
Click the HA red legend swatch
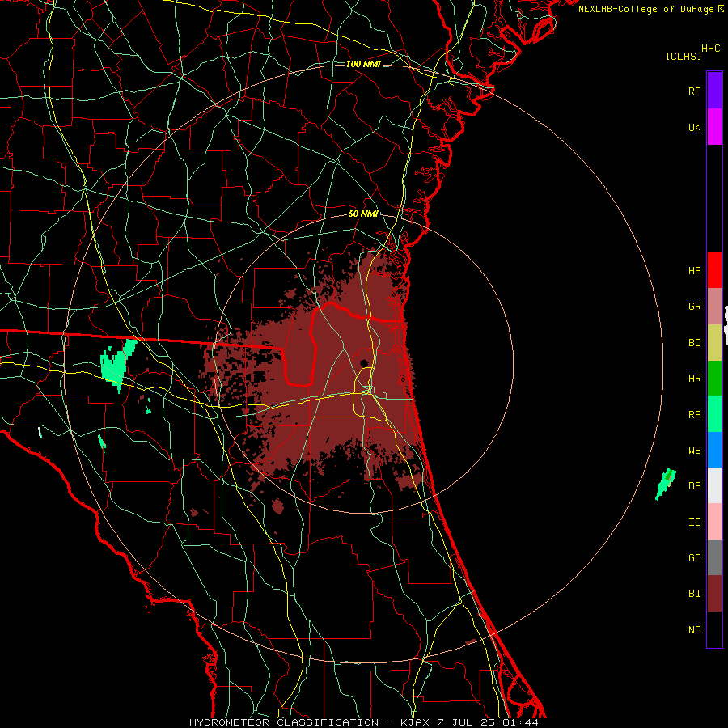pos(714,270)
